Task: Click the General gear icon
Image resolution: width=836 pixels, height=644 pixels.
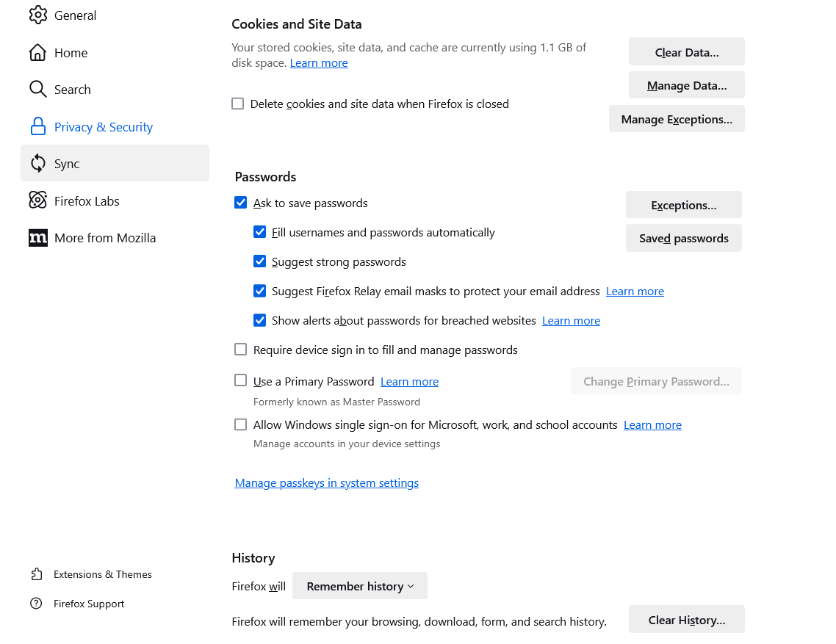Action: pyautogui.click(x=37, y=15)
